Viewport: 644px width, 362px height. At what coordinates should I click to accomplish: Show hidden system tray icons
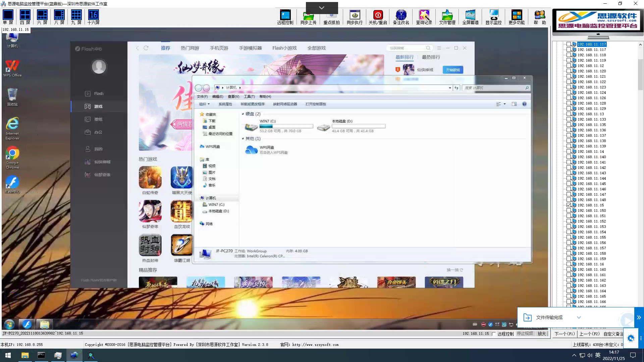click(x=574, y=355)
